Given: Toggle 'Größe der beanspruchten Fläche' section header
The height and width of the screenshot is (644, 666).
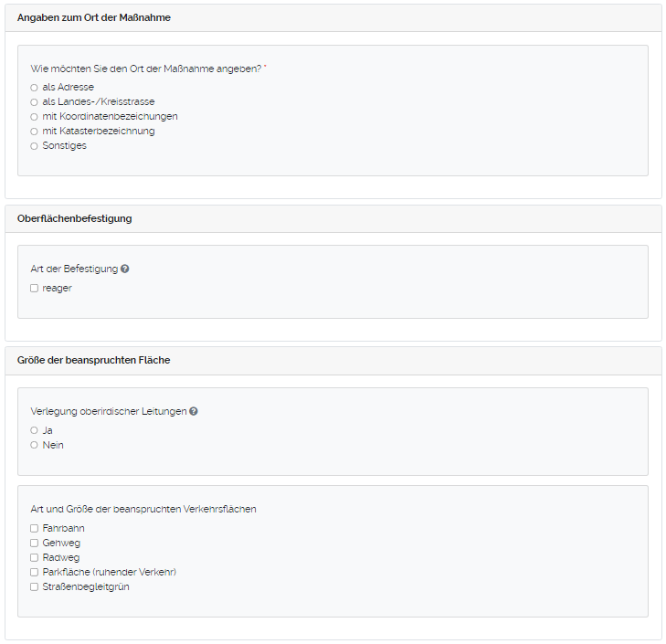Looking at the screenshot, I should click(x=93, y=361).
